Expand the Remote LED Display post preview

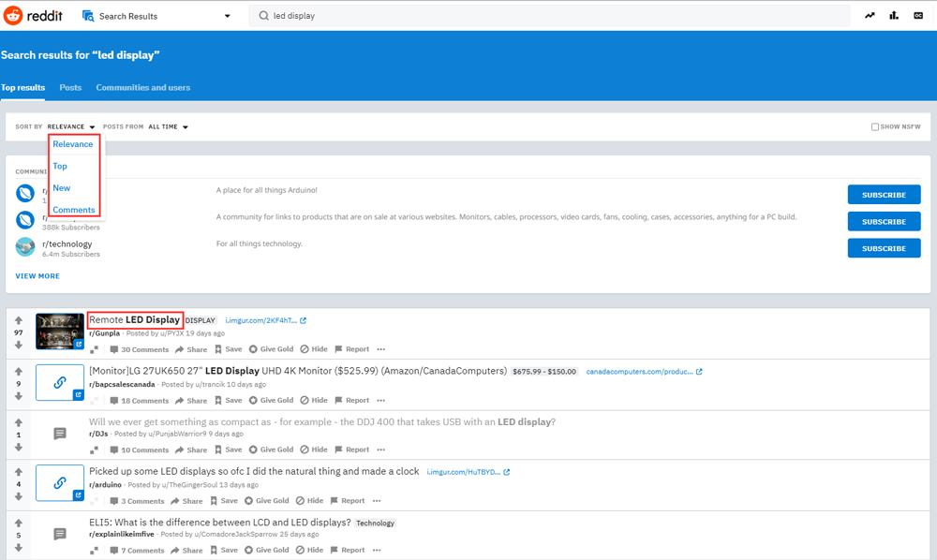[94, 350]
